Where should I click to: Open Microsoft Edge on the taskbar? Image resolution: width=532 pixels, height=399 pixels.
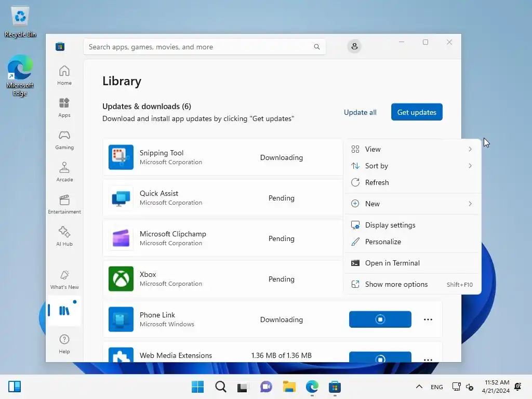(312, 387)
